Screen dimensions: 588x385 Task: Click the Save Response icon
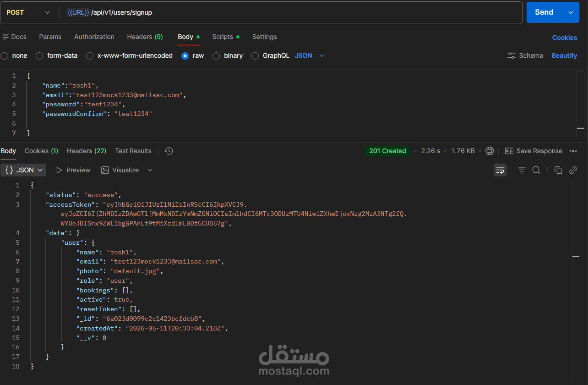(x=509, y=151)
